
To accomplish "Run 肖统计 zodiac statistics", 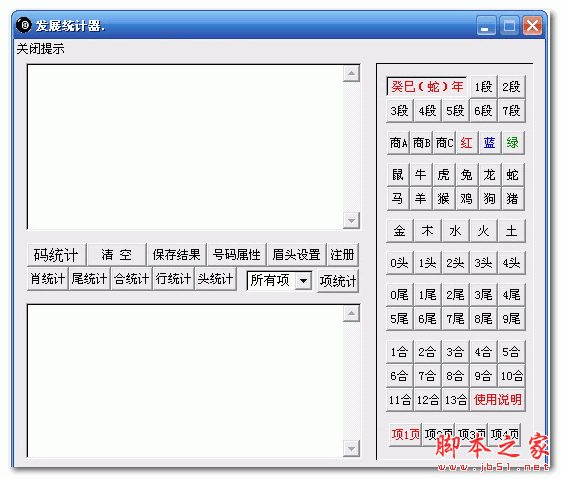I will tap(48, 279).
